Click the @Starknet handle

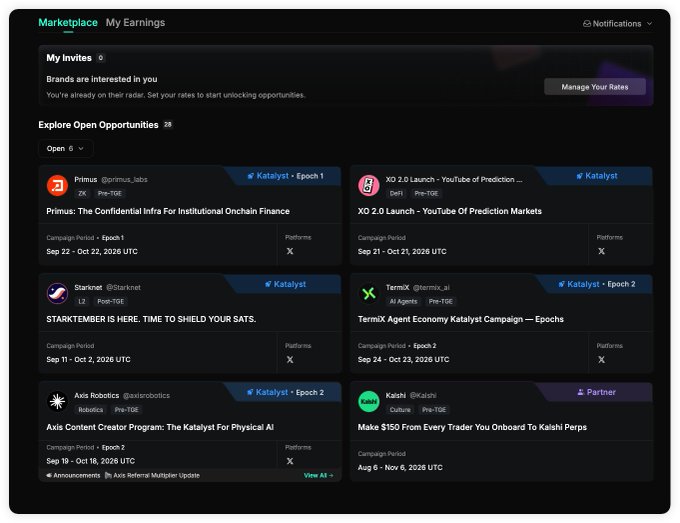click(x=123, y=288)
